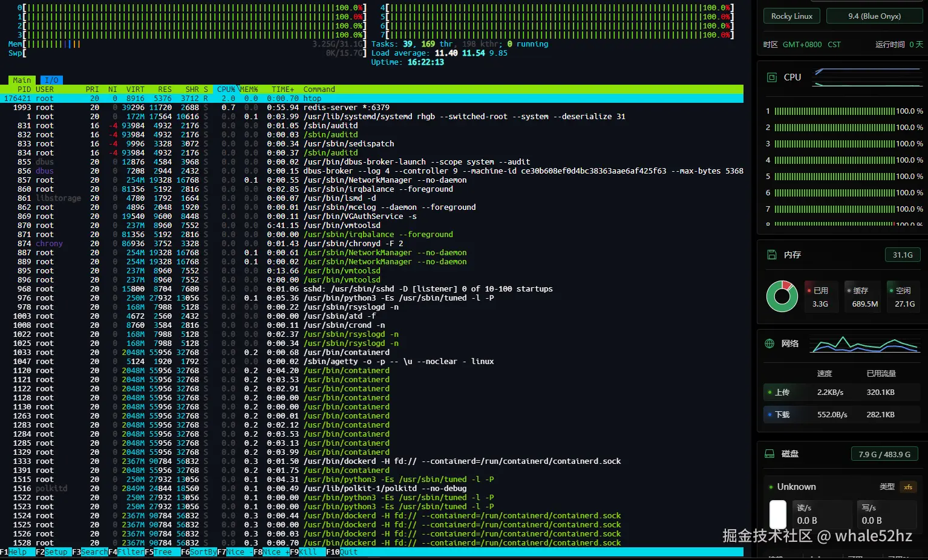Screen dimensions: 928x560
Task: Click the network (网络) globe icon
Action: (x=770, y=343)
